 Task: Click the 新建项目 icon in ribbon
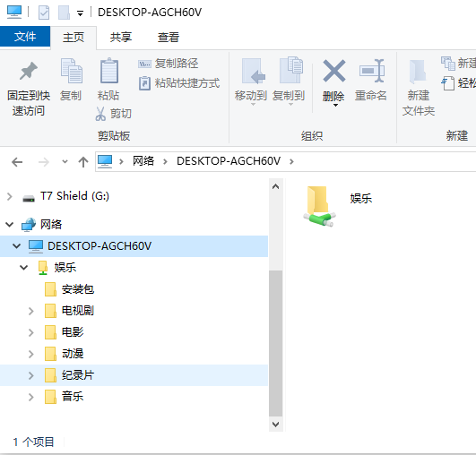pos(448,63)
